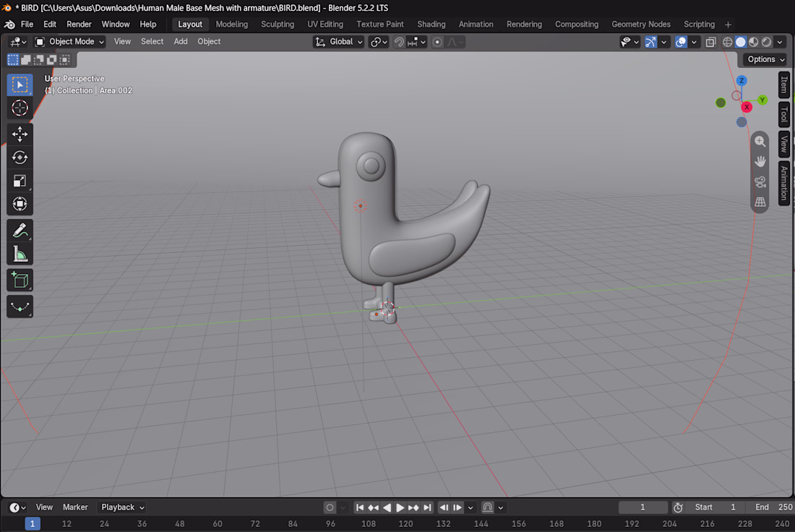Switch to Solid viewport shading
The height and width of the screenshot is (532, 795).
coord(741,42)
